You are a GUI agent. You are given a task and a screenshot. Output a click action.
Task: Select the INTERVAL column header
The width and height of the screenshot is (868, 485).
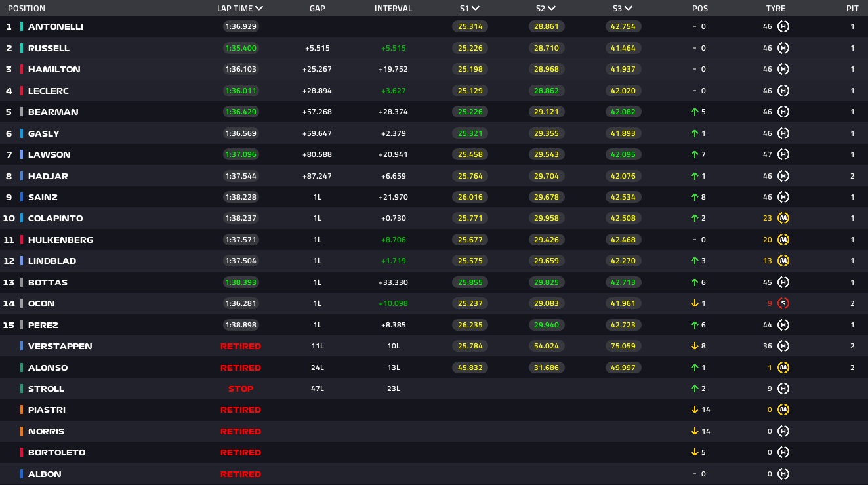[x=393, y=9]
